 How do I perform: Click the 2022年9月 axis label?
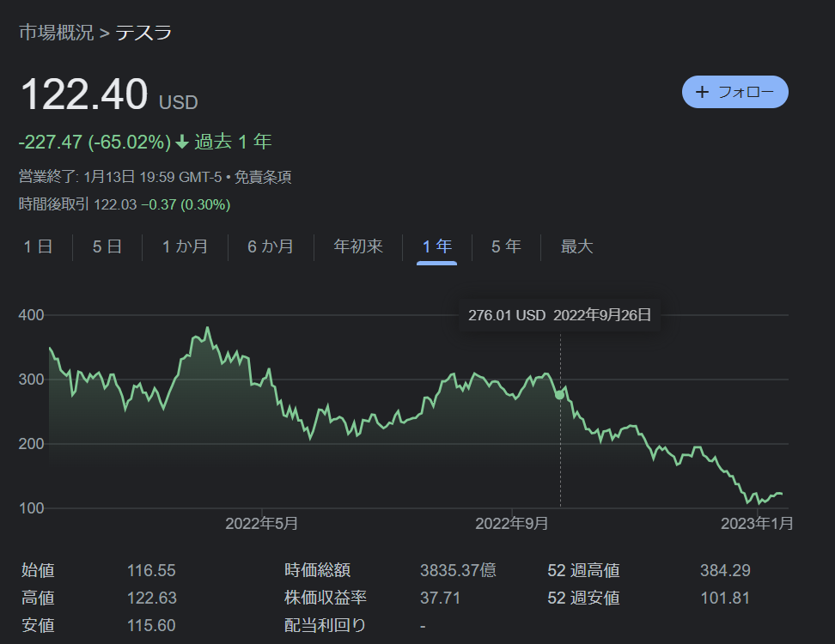coord(512,524)
